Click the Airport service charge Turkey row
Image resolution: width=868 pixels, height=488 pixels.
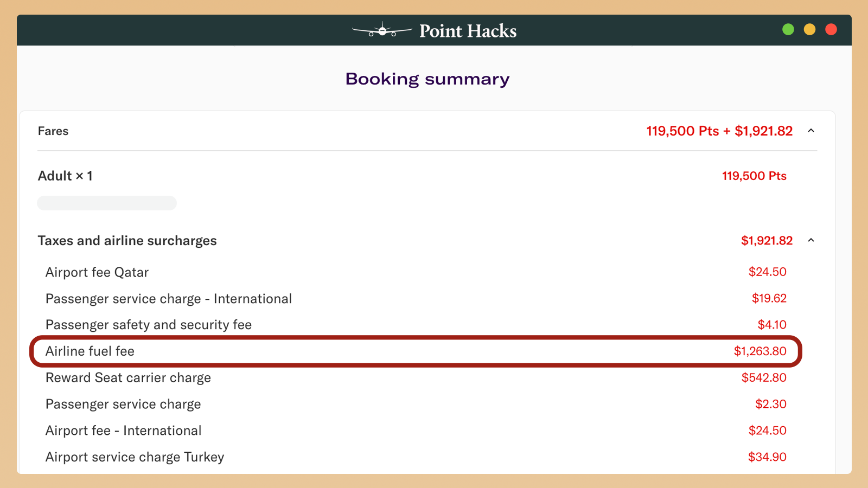click(135, 457)
